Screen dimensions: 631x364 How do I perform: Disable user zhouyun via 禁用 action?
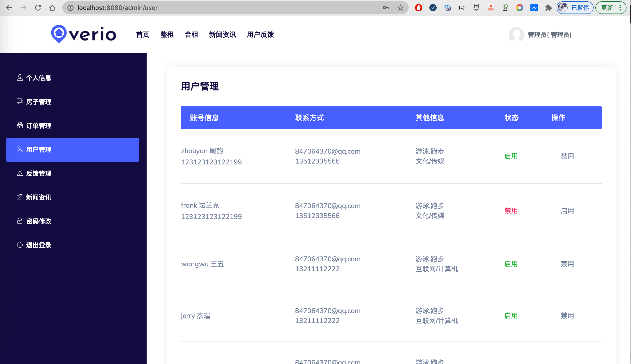[x=567, y=156]
